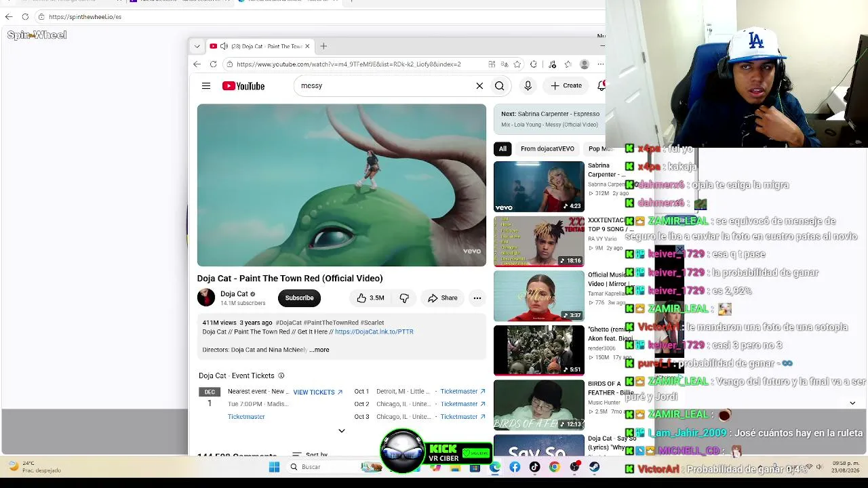Image resolution: width=868 pixels, height=488 pixels.
Task: Open the browser profile avatar
Action: pyautogui.click(x=585, y=64)
